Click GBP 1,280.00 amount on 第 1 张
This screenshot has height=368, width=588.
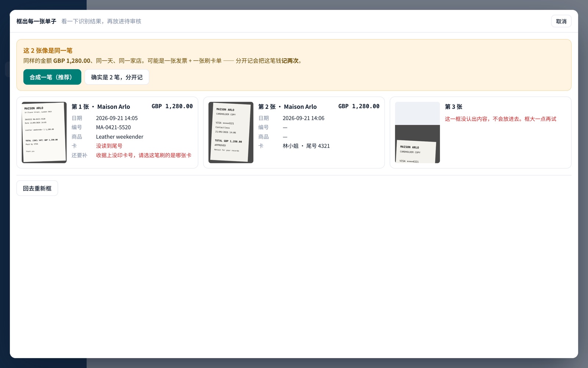(172, 106)
